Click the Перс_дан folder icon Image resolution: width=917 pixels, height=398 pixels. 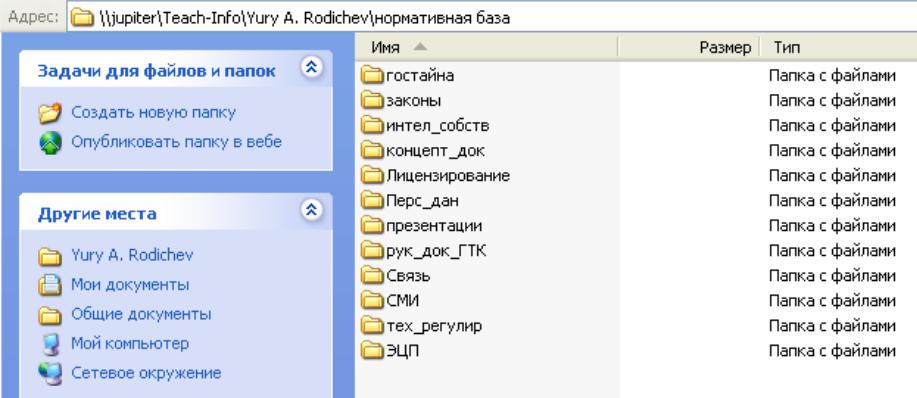[371, 200]
